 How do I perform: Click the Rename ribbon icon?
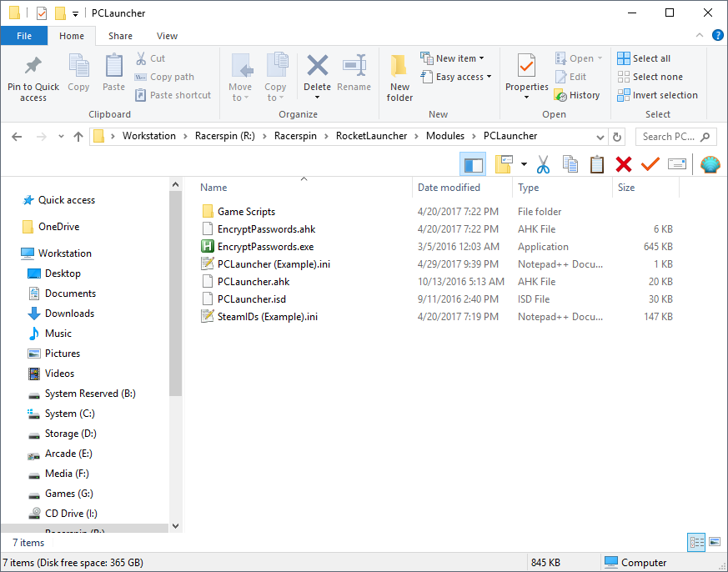click(x=354, y=66)
